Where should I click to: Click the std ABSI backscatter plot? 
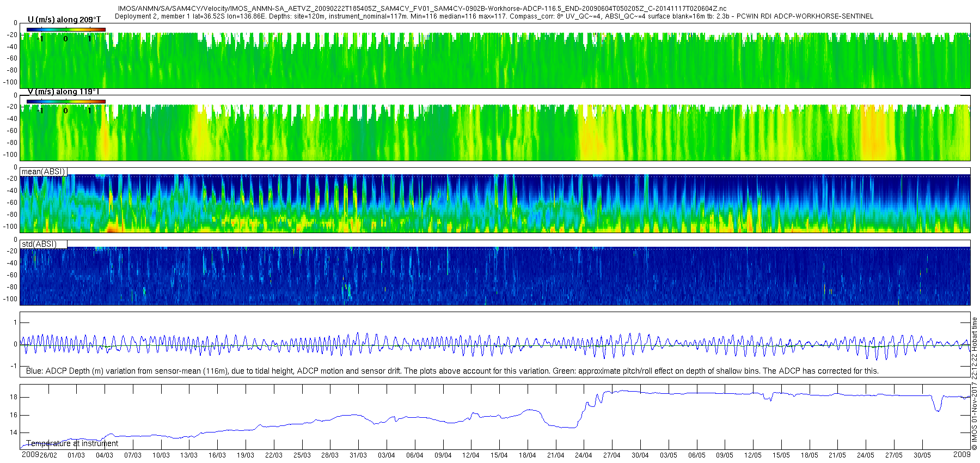pos(495,272)
